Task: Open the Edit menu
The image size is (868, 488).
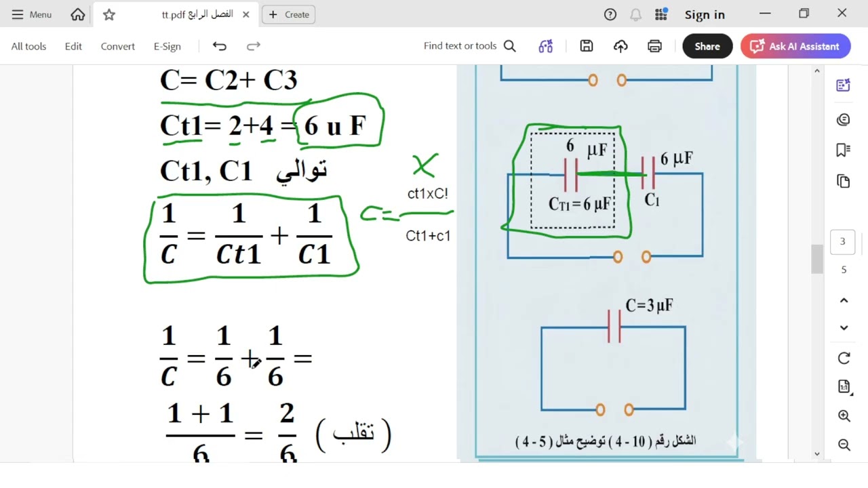Action: [73, 46]
